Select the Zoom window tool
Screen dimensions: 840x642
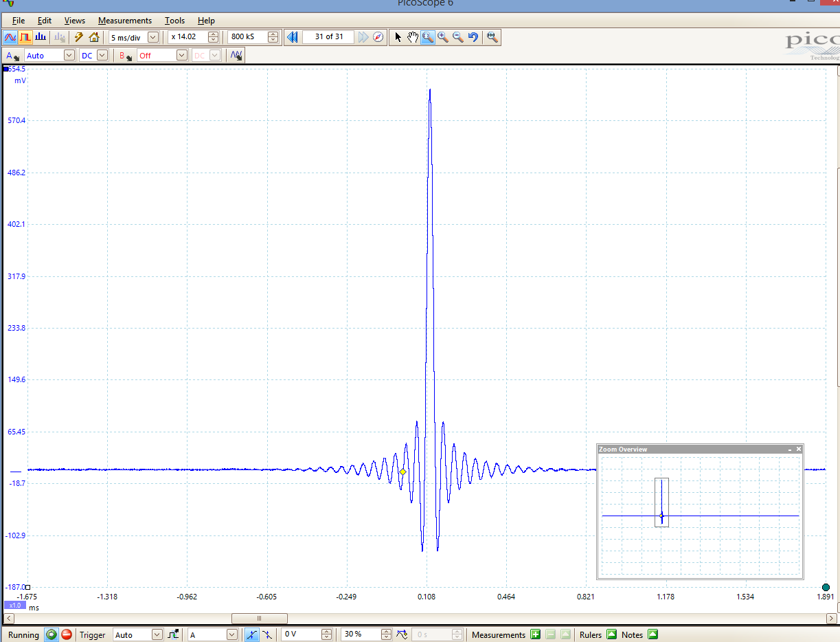click(428, 37)
